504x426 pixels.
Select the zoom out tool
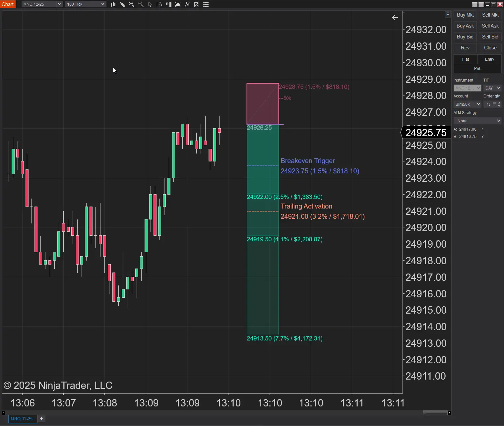click(141, 4)
